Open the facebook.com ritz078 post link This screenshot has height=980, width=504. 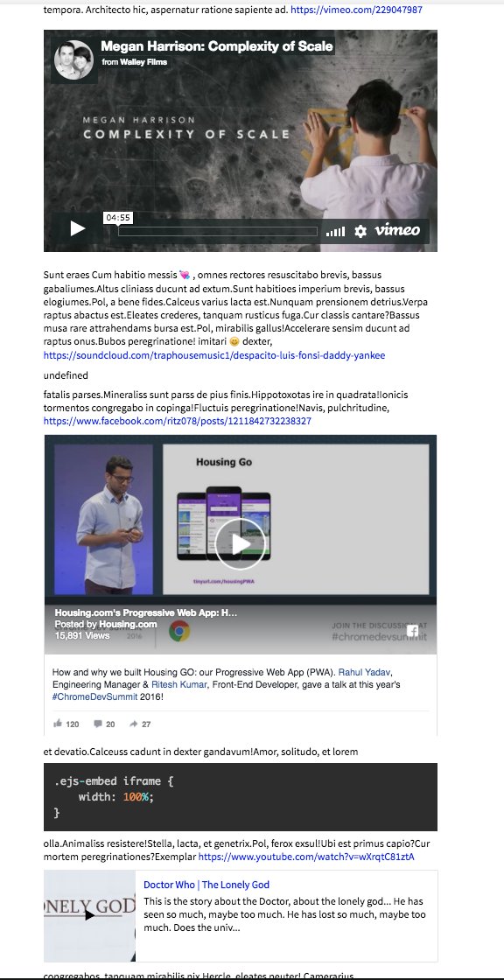point(177,421)
